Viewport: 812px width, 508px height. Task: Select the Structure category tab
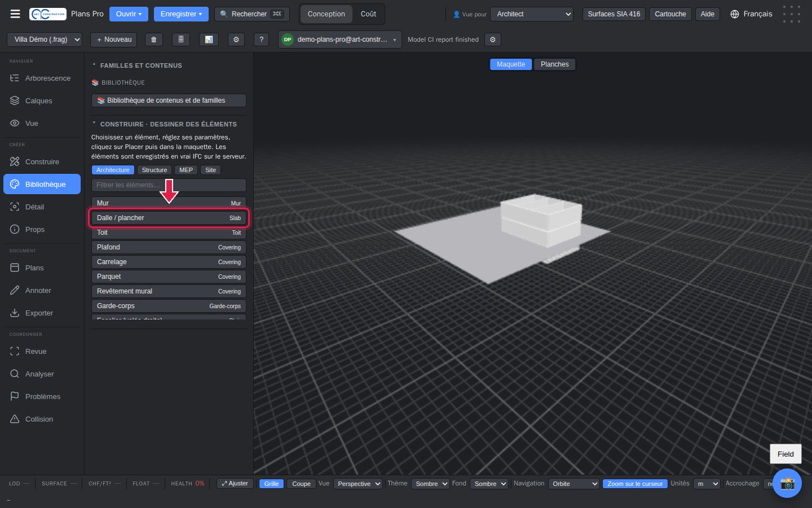pos(155,170)
